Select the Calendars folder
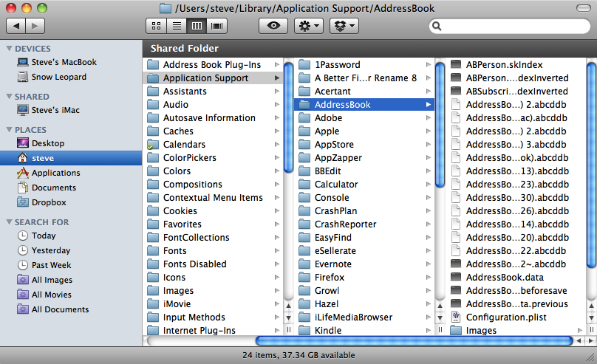 click(214, 145)
